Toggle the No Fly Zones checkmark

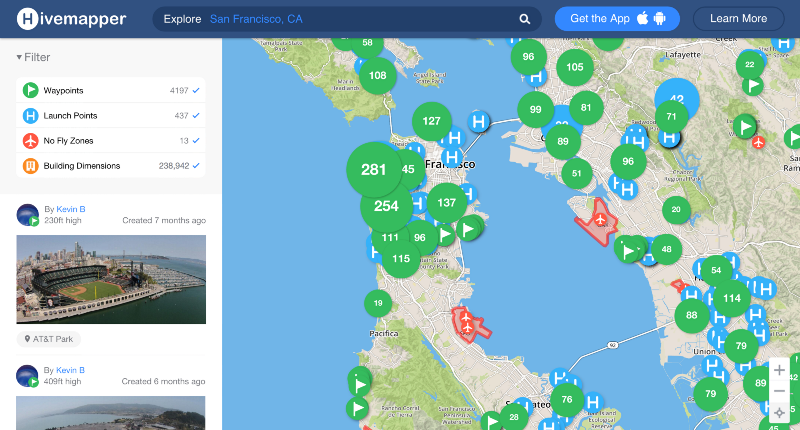point(197,141)
